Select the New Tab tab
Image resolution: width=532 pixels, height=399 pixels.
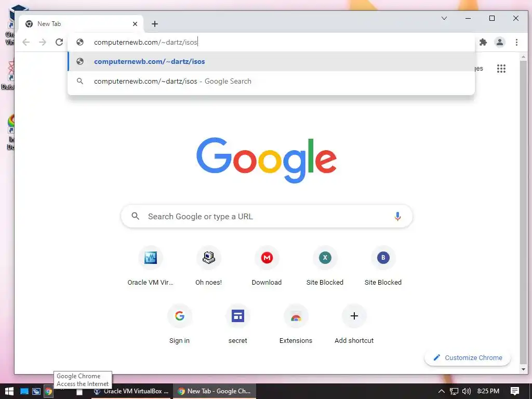[81, 24]
